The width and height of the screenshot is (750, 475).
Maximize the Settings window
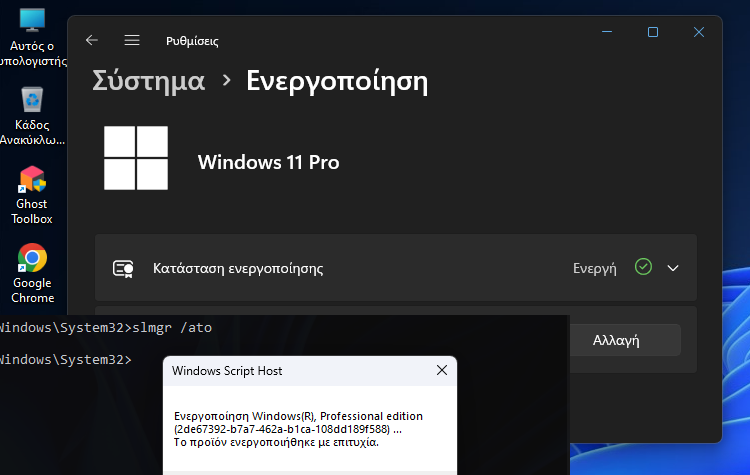(x=653, y=32)
